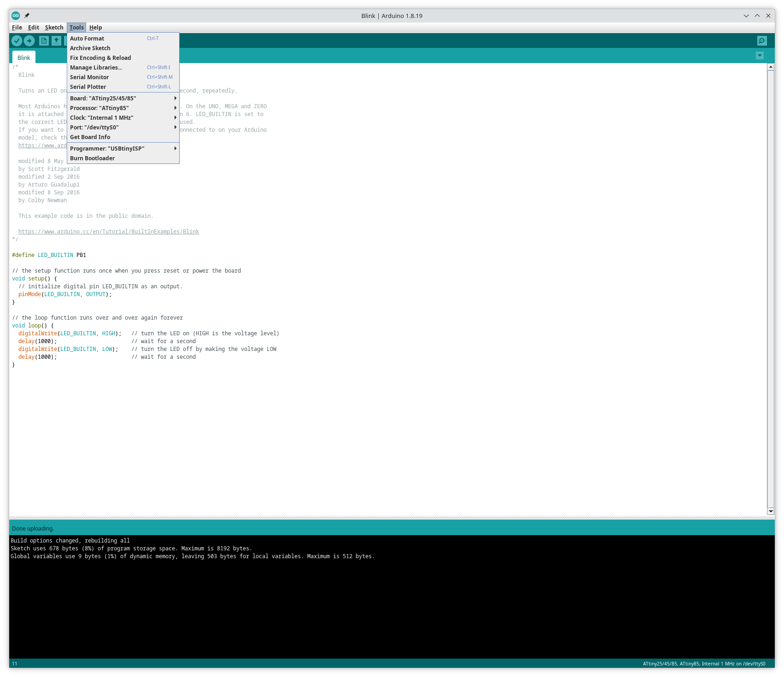Click the "#define LED_BUILTIN PB1" line
784x677 pixels.
[x=49, y=255]
